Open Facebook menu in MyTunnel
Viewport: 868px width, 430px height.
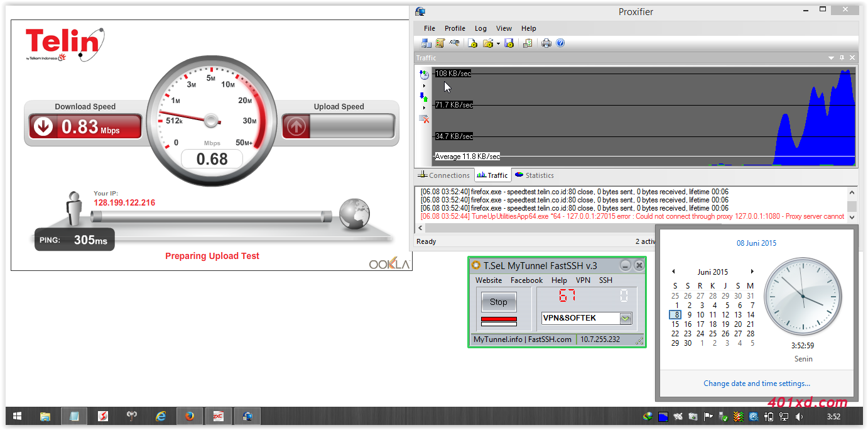[x=526, y=280]
